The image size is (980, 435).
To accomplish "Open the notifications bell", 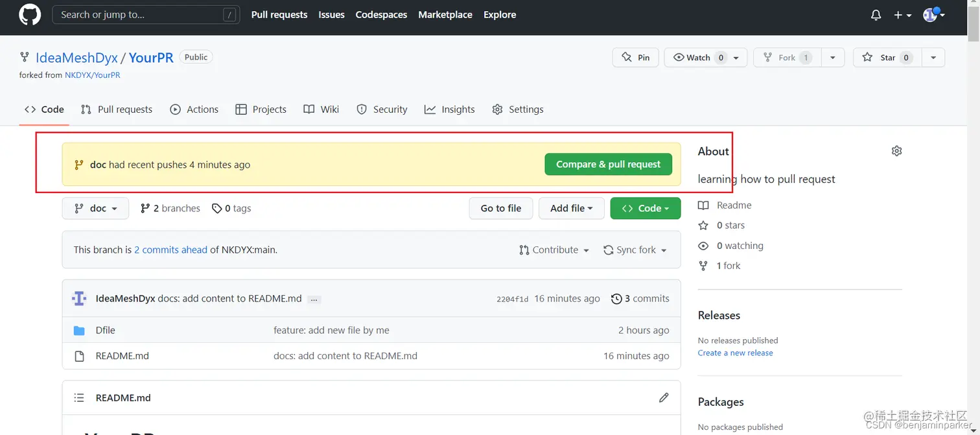I will [x=876, y=14].
